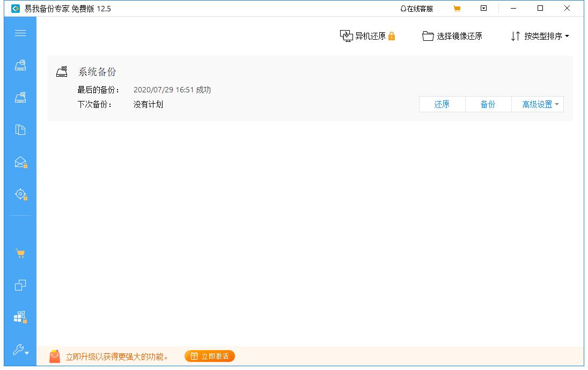This screenshot has width=588, height=370.
Task: Click the locked 异机还原 toolbar item
Action: 367,35
